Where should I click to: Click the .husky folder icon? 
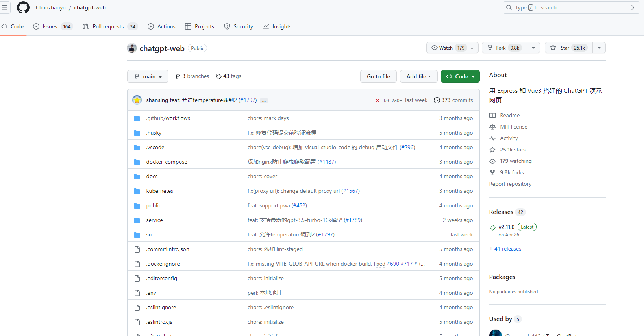(x=137, y=133)
